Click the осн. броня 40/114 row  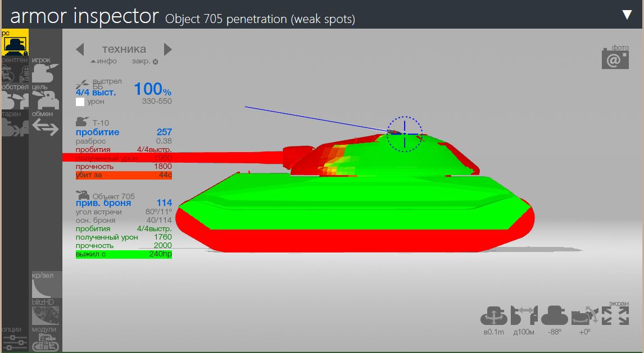click(124, 220)
